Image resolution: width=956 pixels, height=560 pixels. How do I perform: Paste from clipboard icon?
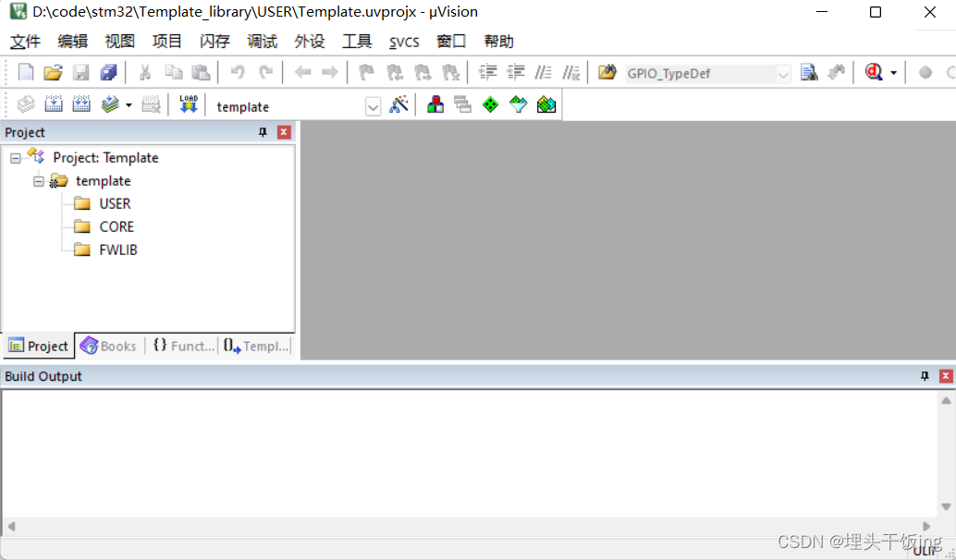point(202,72)
